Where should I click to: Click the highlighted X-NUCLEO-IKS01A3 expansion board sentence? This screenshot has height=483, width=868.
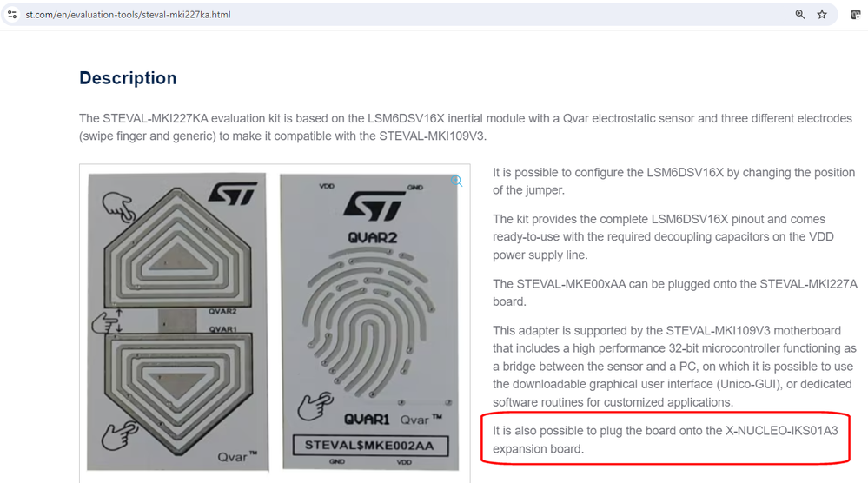[666, 440]
